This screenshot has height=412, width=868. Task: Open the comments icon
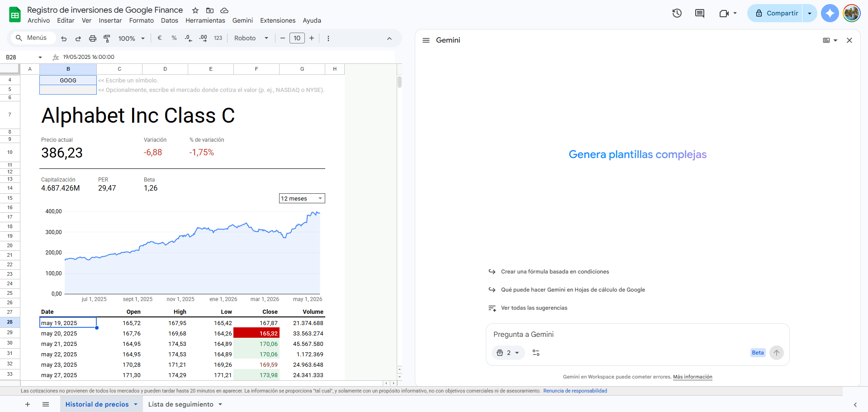700,13
